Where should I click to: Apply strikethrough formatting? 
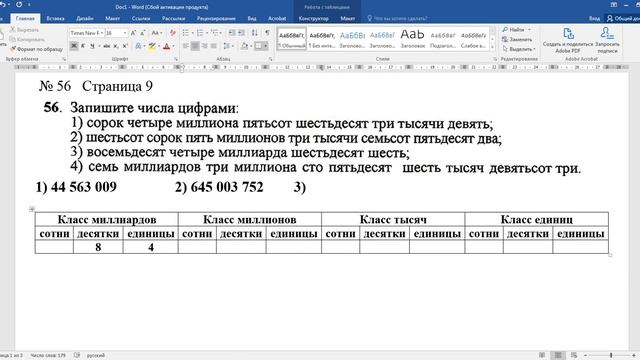point(107,46)
